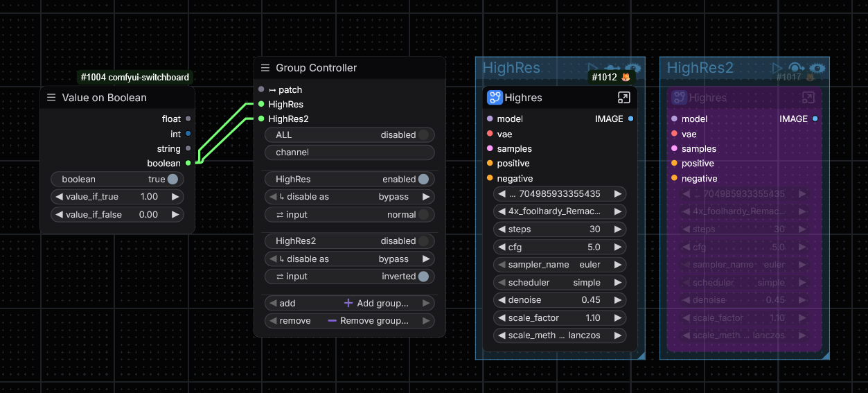Click the #1012 node badge
868x393 pixels.
(611, 77)
